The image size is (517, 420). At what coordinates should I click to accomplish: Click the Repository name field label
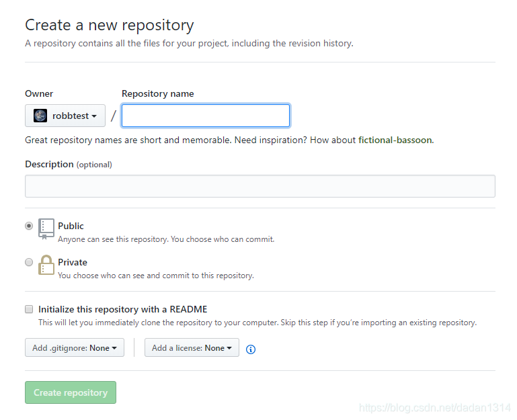tap(157, 93)
